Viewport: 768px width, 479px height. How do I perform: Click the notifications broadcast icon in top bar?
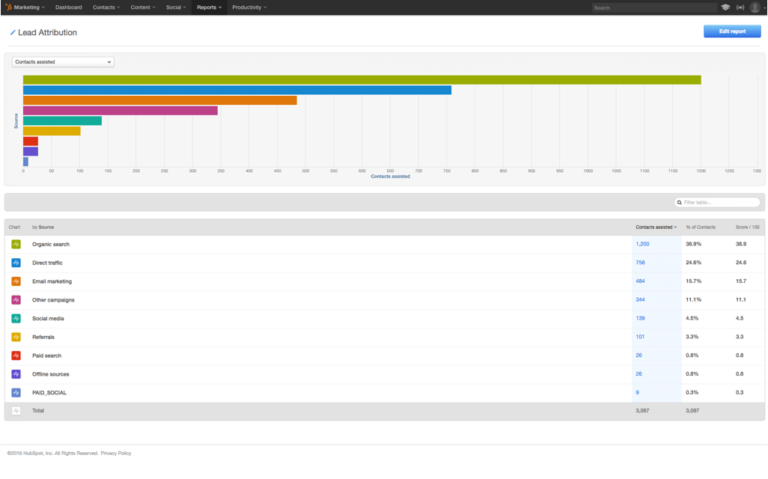[x=741, y=7]
